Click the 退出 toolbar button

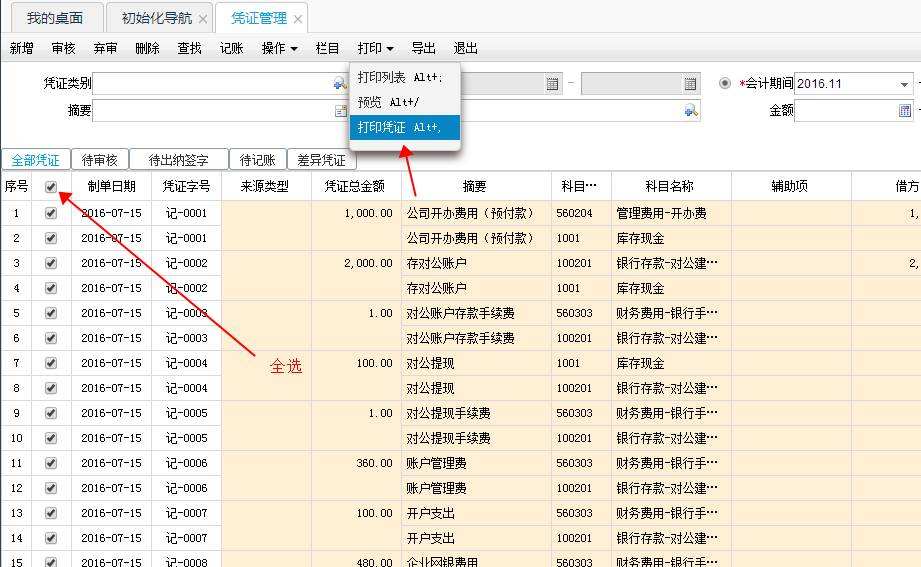click(466, 48)
